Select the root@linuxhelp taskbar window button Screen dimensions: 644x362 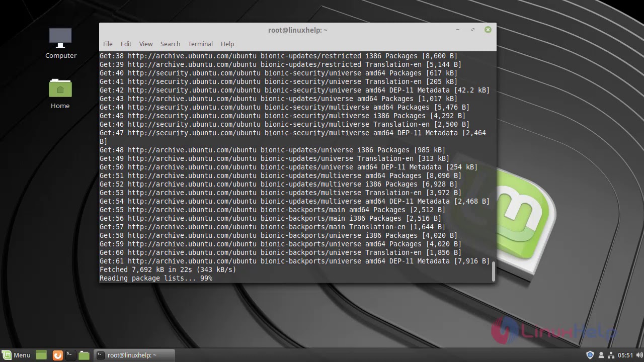coord(134,355)
